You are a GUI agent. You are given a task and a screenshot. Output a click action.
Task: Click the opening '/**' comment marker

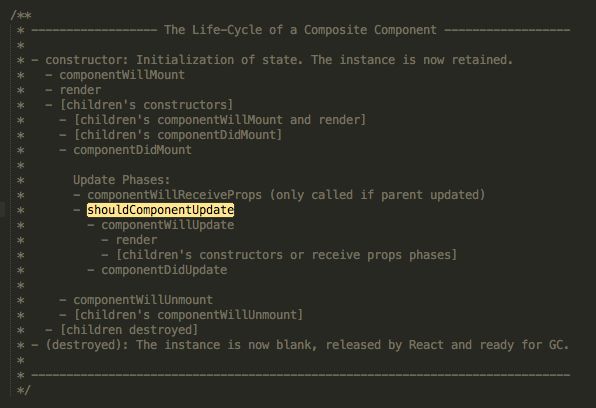point(21,16)
